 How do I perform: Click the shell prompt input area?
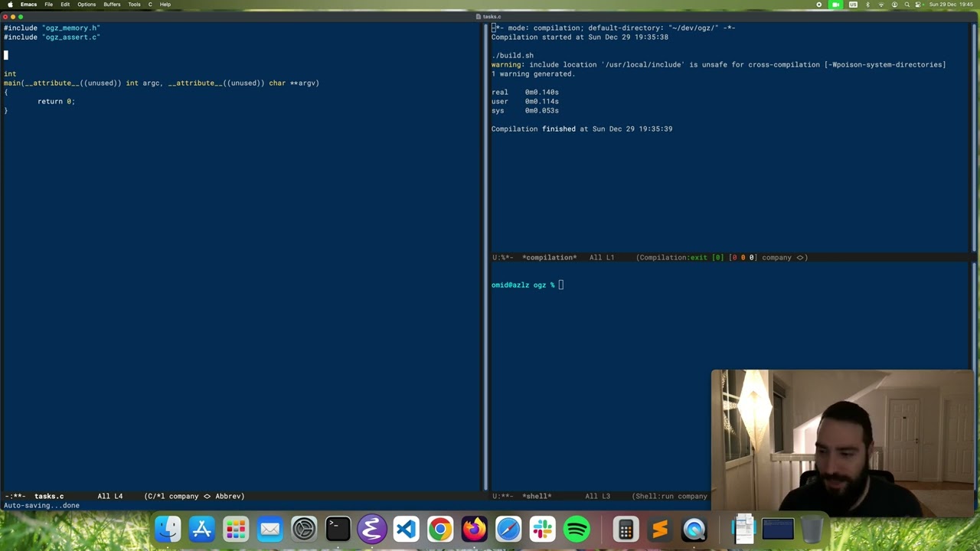[x=561, y=285]
